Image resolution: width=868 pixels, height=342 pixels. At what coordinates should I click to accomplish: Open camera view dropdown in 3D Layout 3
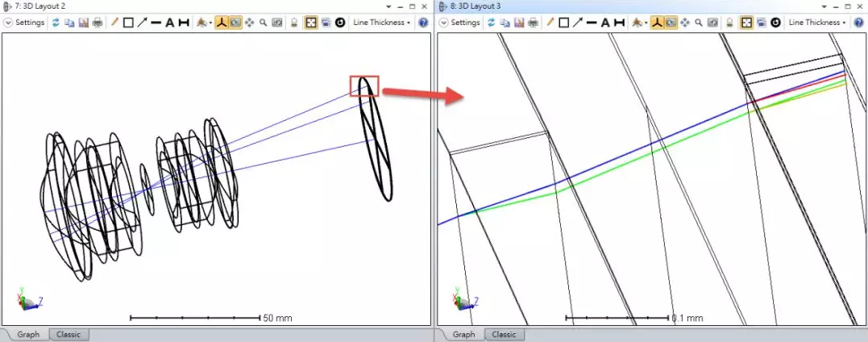pos(639,23)
